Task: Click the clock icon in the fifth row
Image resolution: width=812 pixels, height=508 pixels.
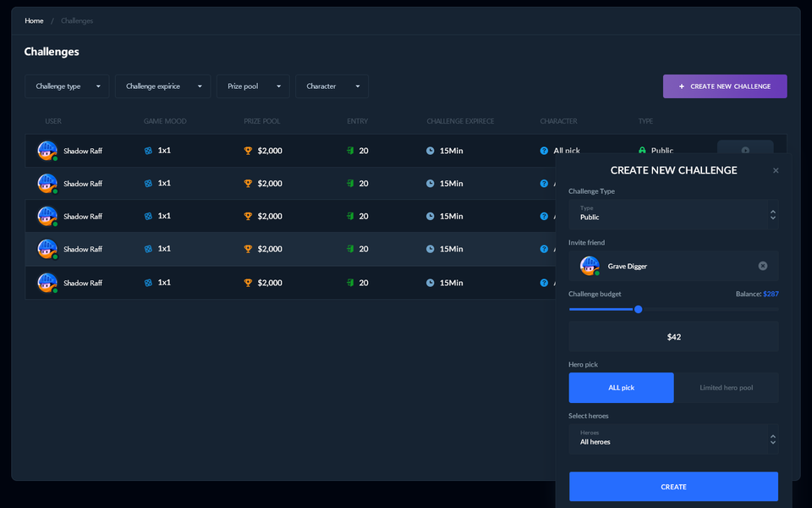Action: coord(430,283)
